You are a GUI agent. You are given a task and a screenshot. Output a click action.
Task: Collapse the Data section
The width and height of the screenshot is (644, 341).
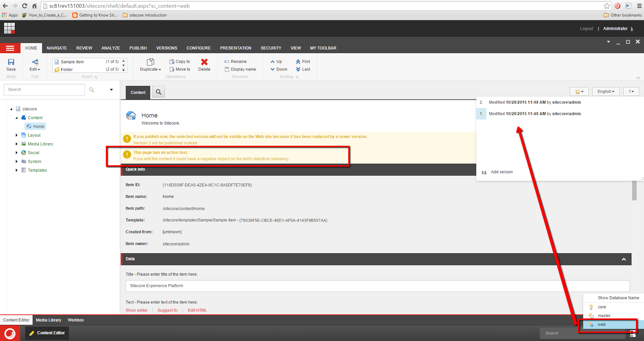pos(624,259)
